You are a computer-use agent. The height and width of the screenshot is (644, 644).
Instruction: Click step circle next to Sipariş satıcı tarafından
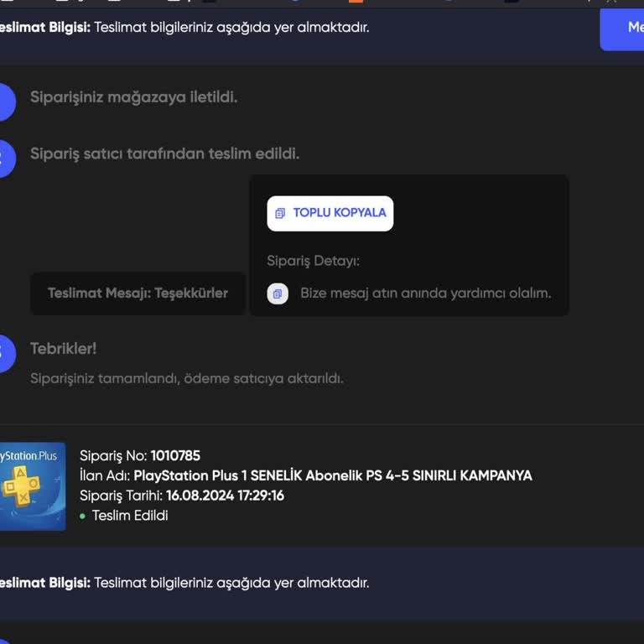coord(6,158)
